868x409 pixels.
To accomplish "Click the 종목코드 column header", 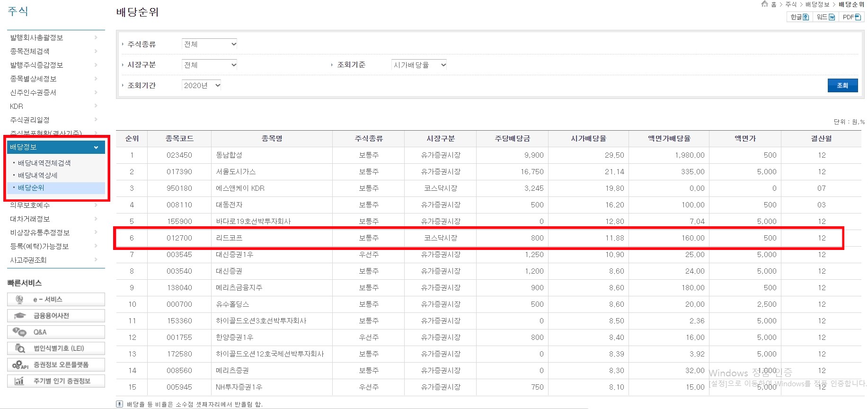I will click(179, 139).
